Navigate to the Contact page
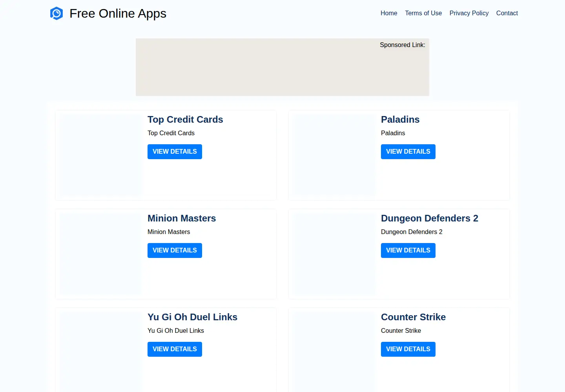Image resolution: width=565 pixels, height=392 pixels. click(x=507, y=13)
